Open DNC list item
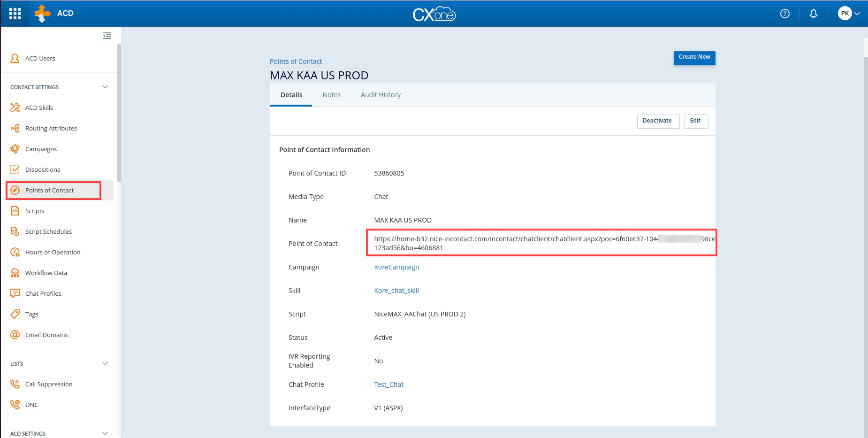 coord(32,405)
